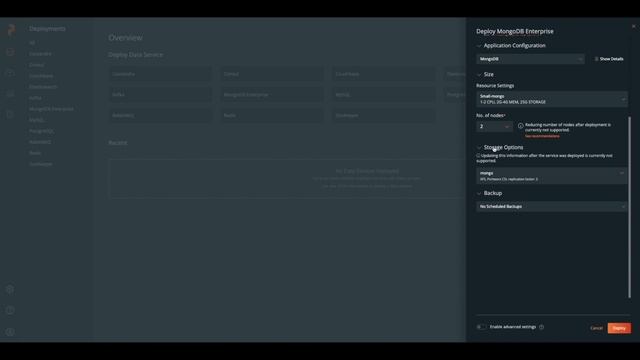Click the bottom-most icon in left rail
The width and height of the screenshot is (640, 360).
pyautogui.click(x=10, y=332)
